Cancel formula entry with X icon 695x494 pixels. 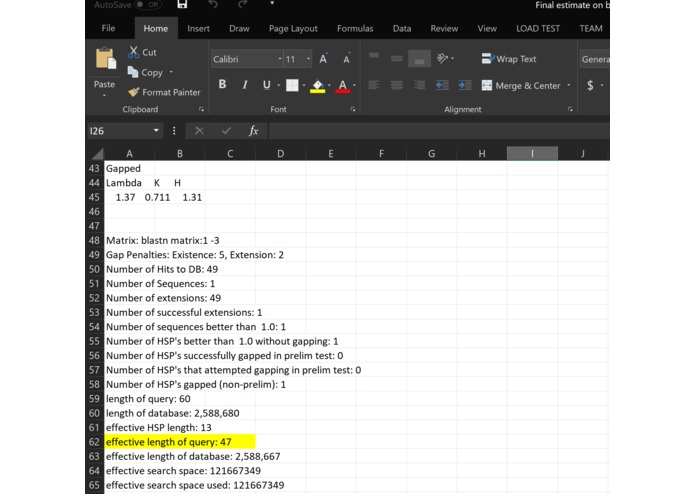pyautogui.click(x=199, y=131)
